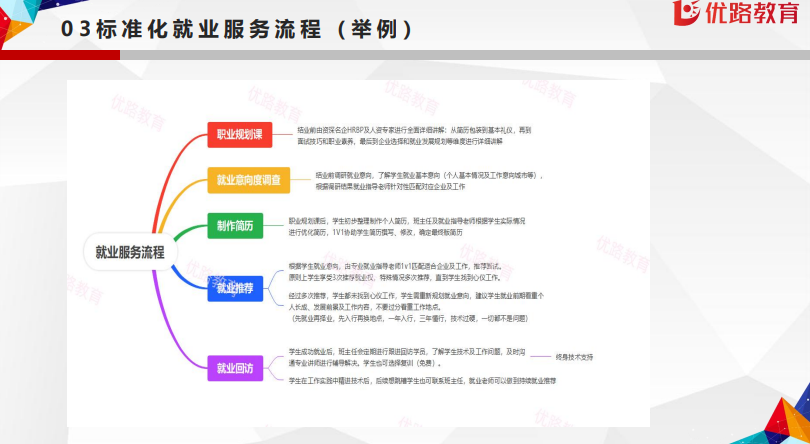
Task: Click the yellow 就业意向度调查 node
Action: click(x=249, y=180)
